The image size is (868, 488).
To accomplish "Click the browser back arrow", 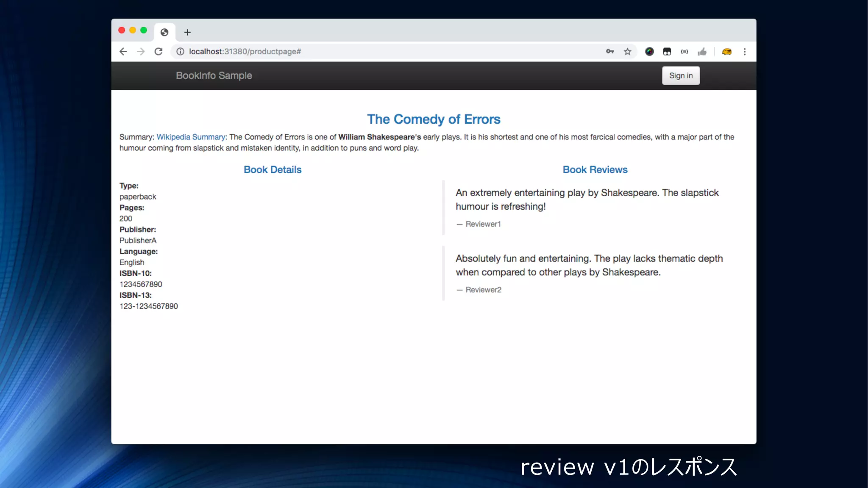I will pos(123,52).
